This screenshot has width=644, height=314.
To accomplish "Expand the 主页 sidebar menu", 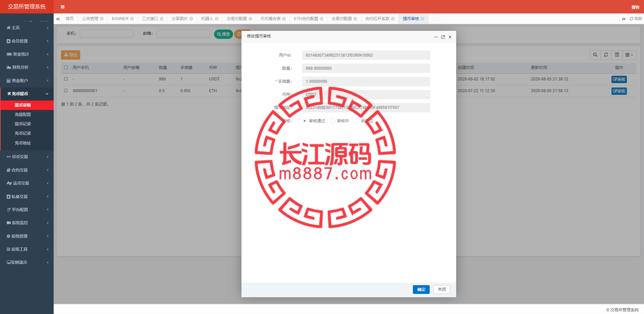I will [x=27, y=28].
